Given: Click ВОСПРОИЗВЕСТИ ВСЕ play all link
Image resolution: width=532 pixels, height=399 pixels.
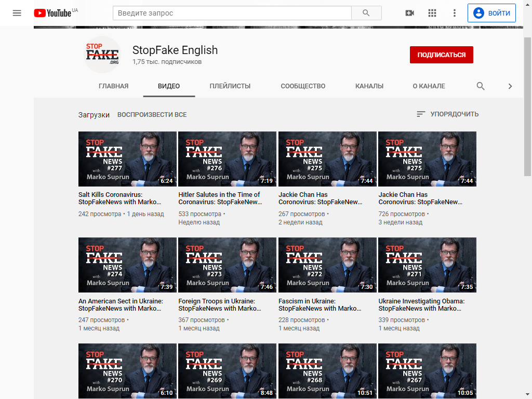Looking at the screenshot, I should [152, 115].
